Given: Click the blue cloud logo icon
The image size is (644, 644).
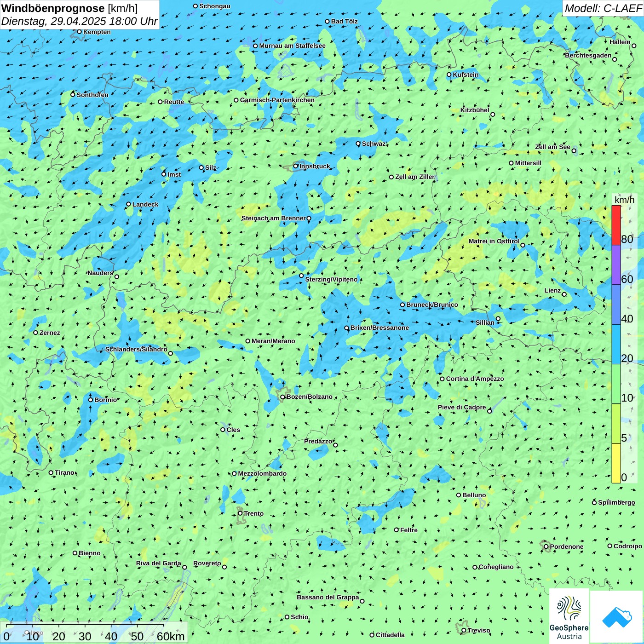Looking at the screenshot, I should tap(617, 617).
